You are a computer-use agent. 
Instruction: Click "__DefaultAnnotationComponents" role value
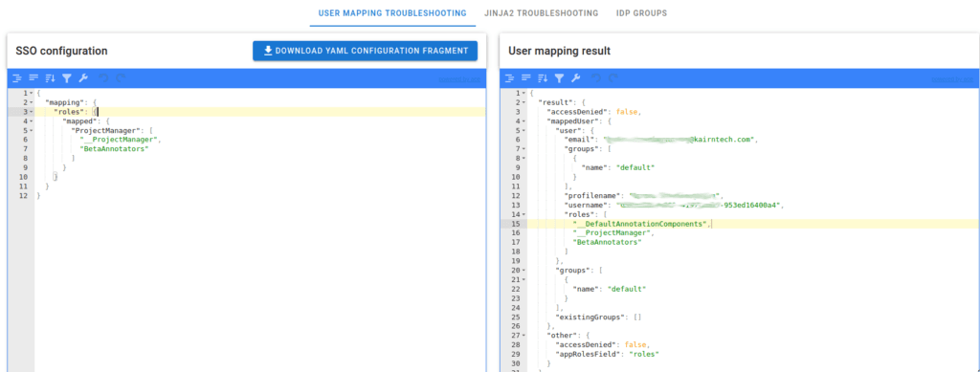click(641, 224)
